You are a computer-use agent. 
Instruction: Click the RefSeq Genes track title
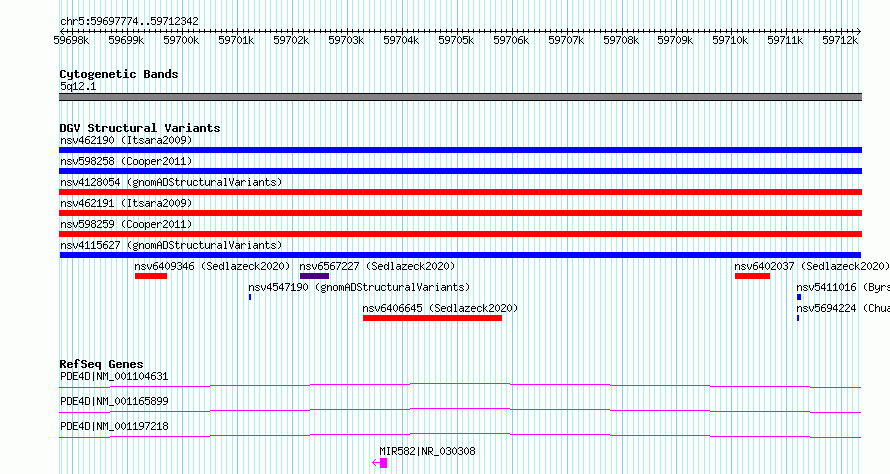point(101,364)
